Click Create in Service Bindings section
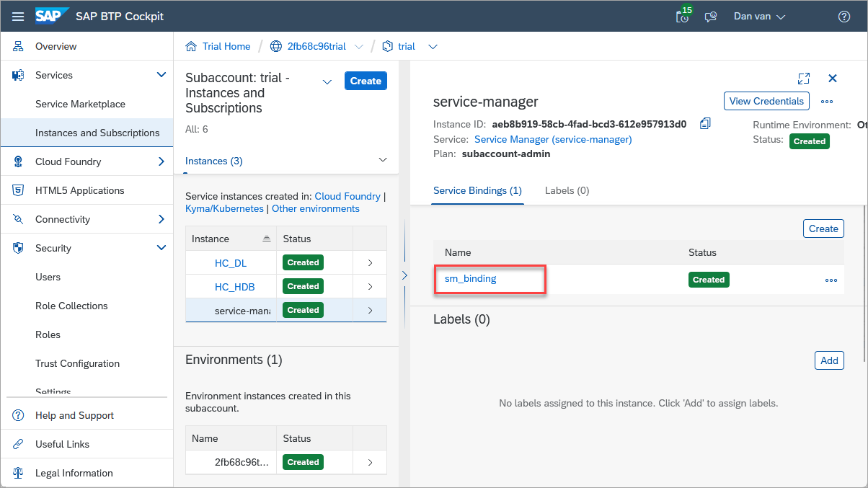Viewport: 868px width, 488px height. click(823, 229)
